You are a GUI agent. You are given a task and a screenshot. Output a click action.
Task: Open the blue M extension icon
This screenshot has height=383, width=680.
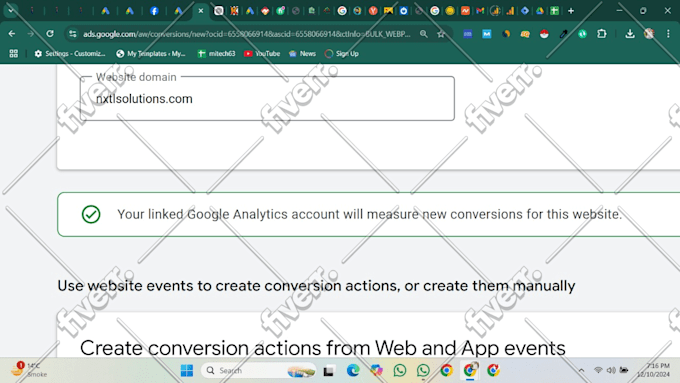click(487, 34)
